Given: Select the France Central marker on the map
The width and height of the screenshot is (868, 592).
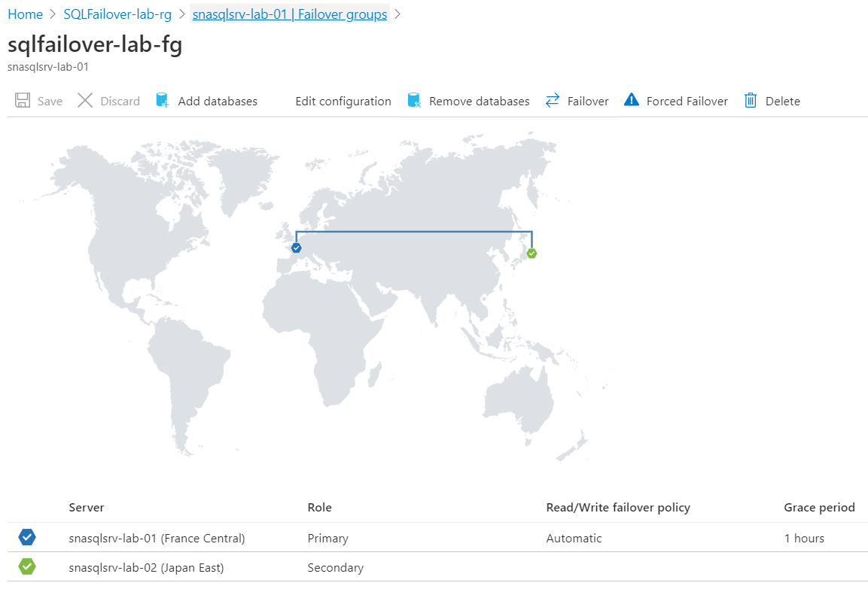Looking at the screenshot, I should coord(296,248).
